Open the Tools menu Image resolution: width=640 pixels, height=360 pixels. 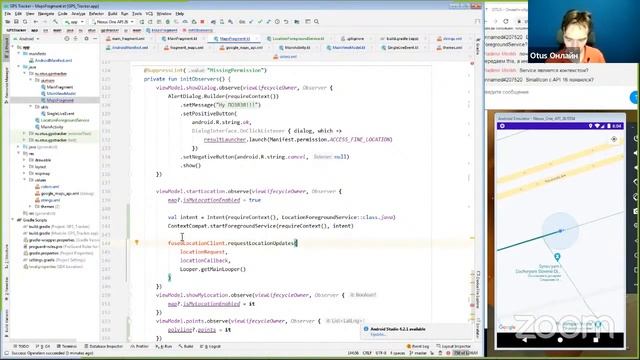137,14
